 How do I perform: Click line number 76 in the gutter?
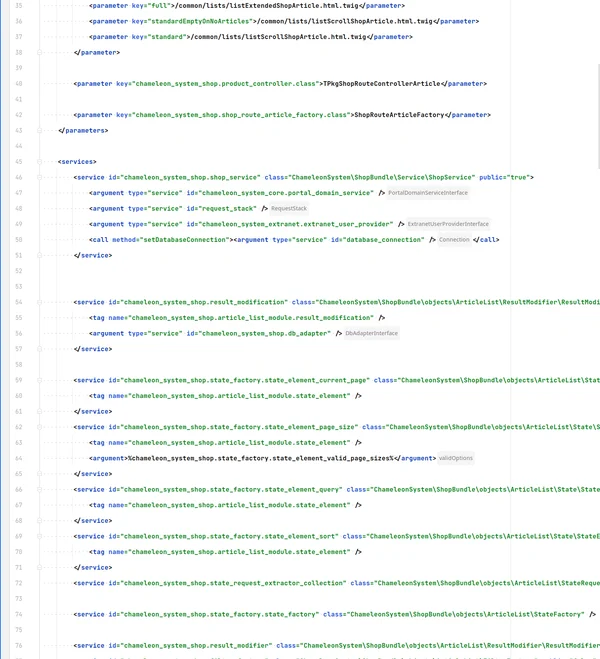[x=18, y=646]
